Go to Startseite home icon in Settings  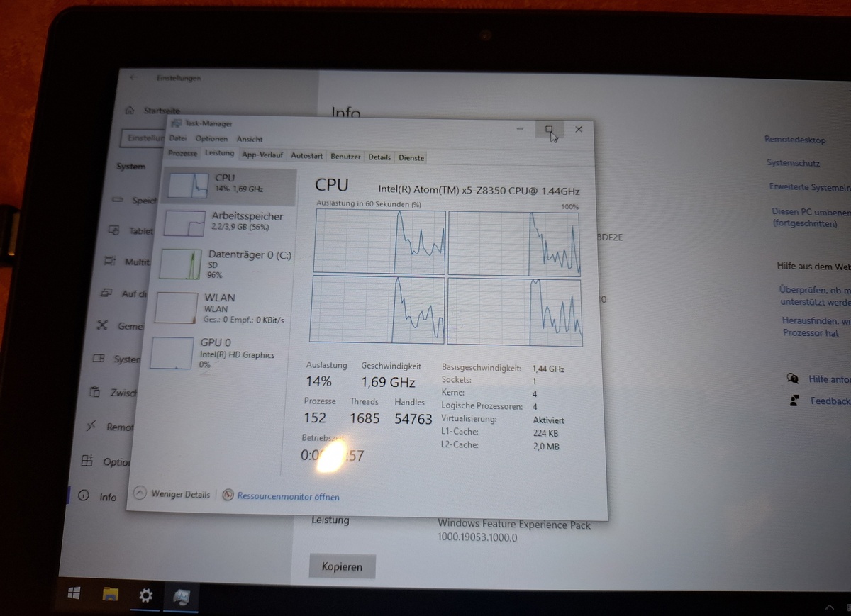pyautogui.click(x=130, y=111)
